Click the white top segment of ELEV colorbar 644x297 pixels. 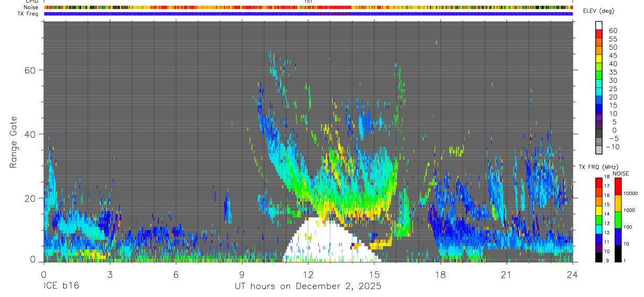(x=599, y=25)
